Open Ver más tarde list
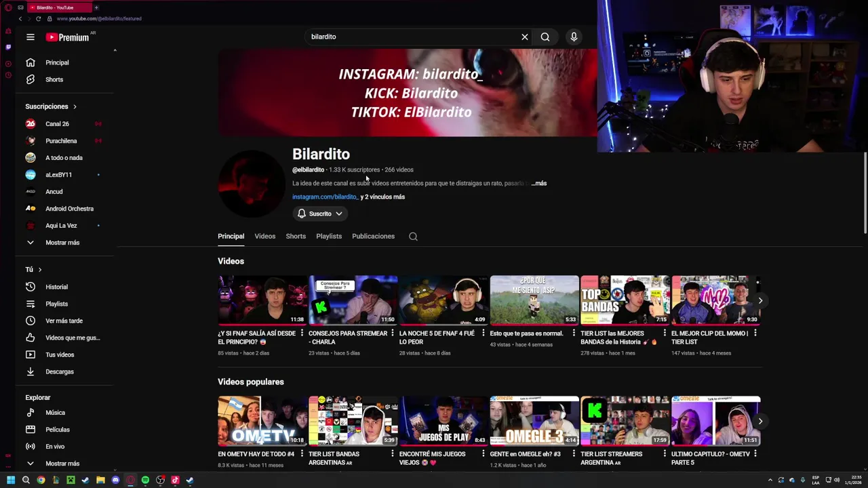Image resolution: width=868 pixels, height=488 pixels. 66,321
